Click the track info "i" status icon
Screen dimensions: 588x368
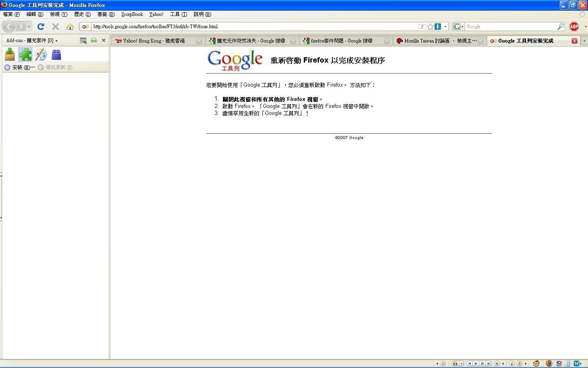512,364
